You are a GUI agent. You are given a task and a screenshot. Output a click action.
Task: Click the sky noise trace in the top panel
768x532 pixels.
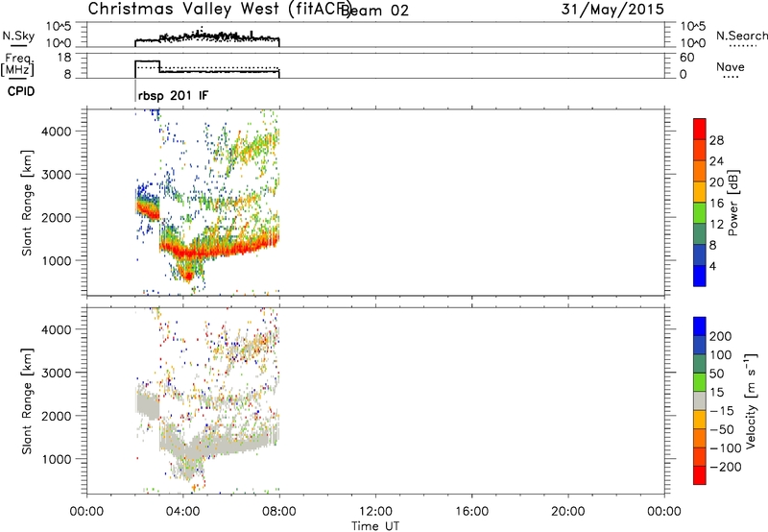coord(207,37)
